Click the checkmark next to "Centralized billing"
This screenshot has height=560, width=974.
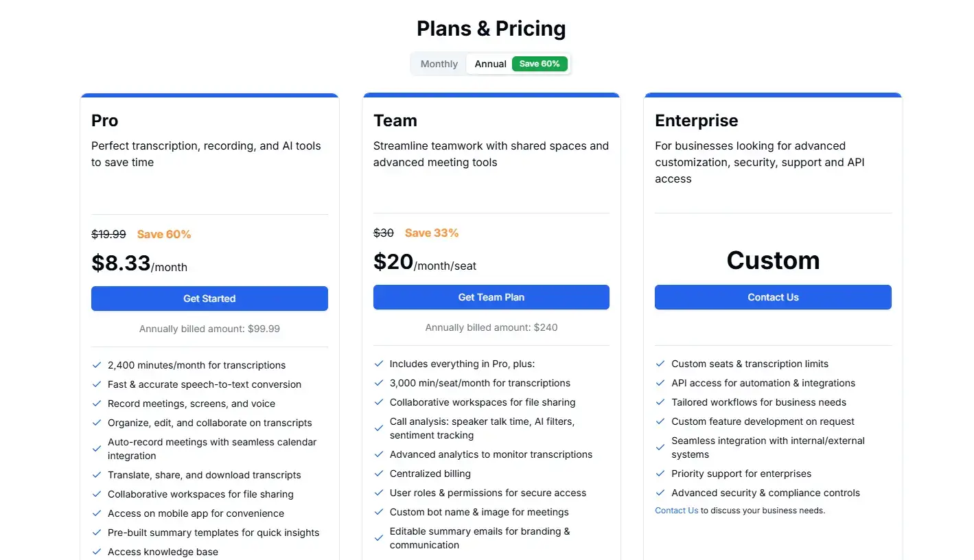click(x=378, y=474)
